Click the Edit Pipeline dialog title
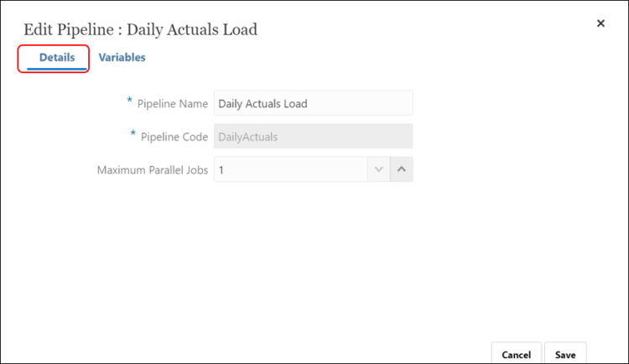 click(140, 30)
